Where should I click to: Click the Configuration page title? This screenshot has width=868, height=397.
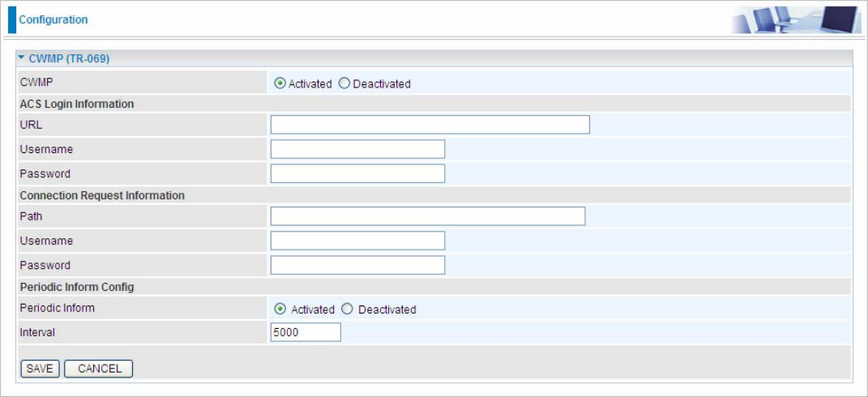pos(53,20)
